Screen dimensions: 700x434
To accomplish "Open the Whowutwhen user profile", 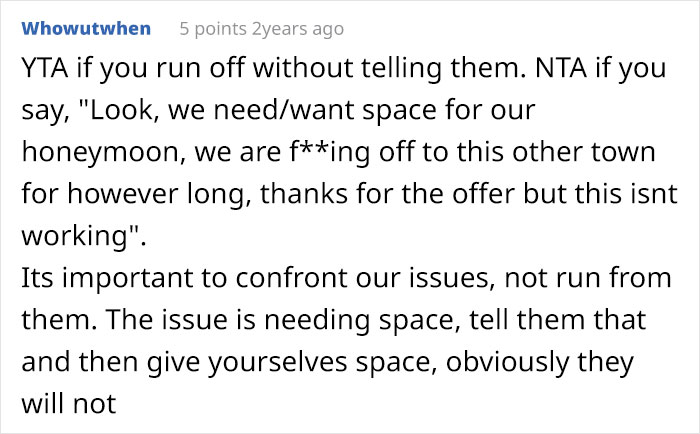I will coord(84,28).
